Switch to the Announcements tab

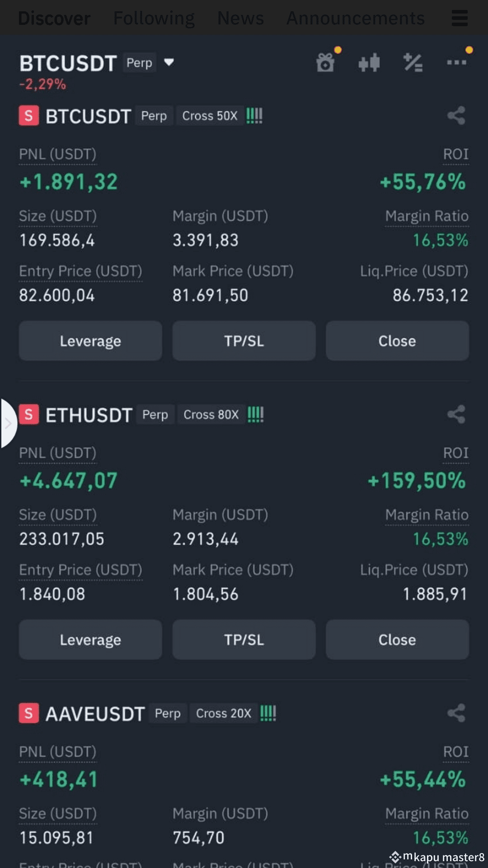tap(356, 18)
